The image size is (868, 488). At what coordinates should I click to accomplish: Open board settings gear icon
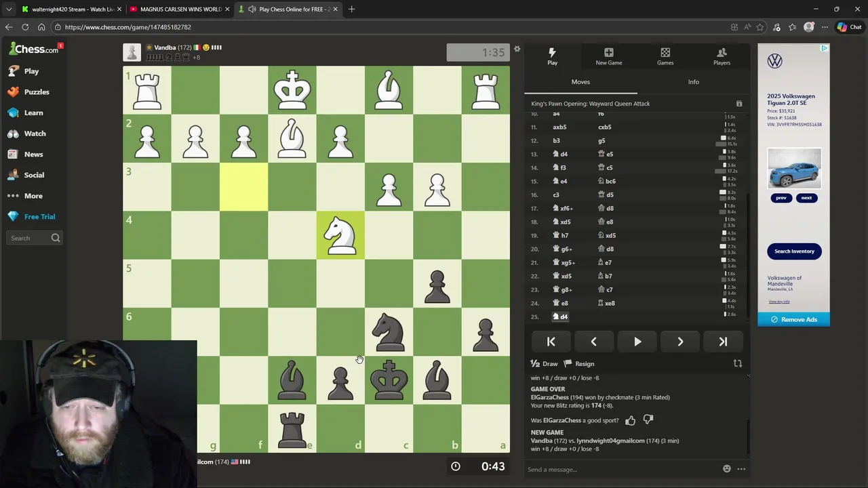517,49
